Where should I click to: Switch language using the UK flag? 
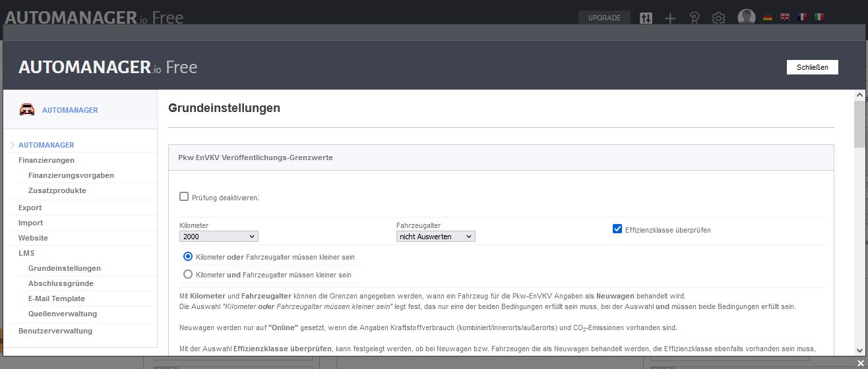(x=785, y=17)
